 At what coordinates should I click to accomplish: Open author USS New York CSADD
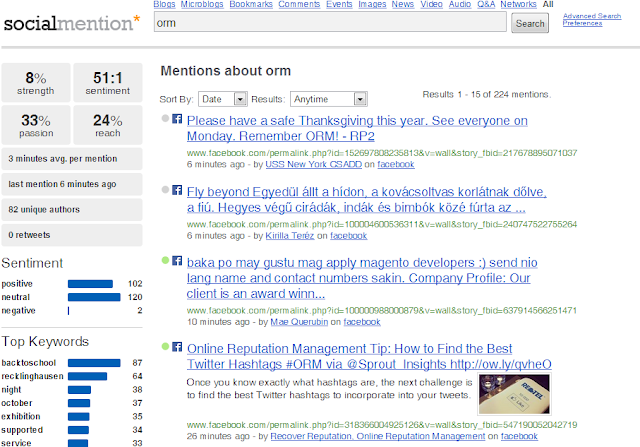click(x=313, y=164)
